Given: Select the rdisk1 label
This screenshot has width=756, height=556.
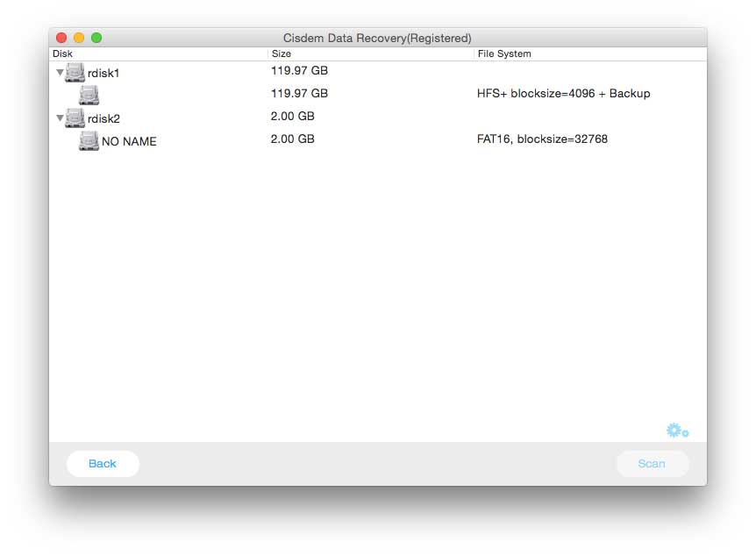Looking at the screenshot, I should pyautogui.click(x=103, y=74).
